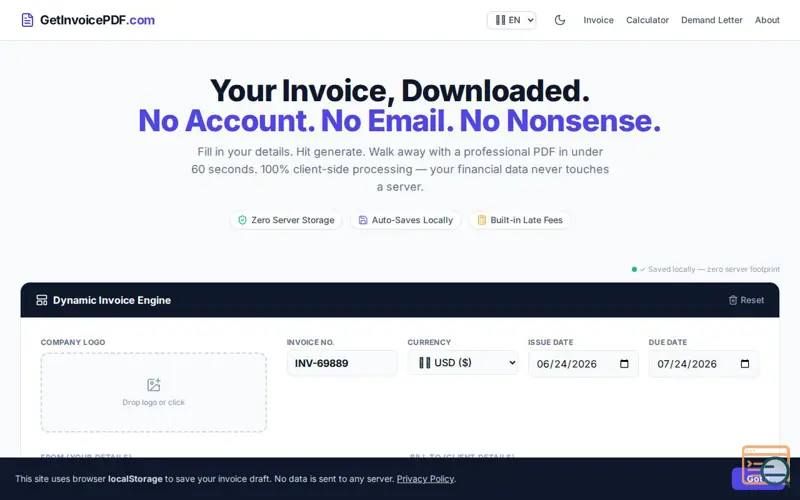Open the Calculator nav item

[647, 20]
